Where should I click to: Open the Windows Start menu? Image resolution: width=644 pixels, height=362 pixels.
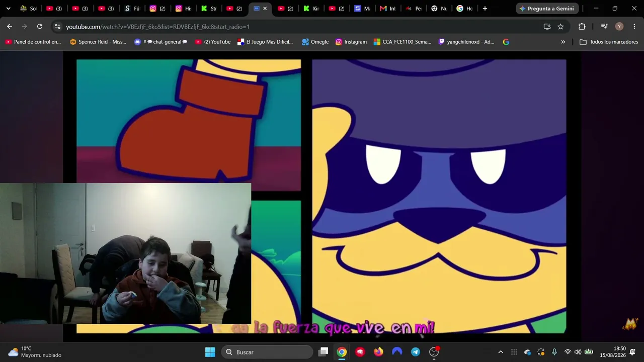coord(210,352)
